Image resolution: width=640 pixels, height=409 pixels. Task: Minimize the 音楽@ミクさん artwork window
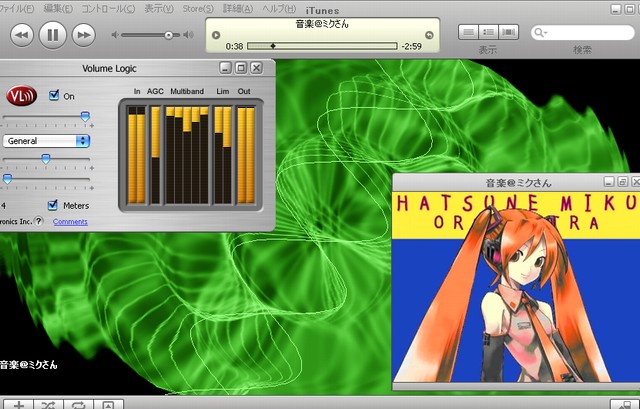[x=609, y=182]
